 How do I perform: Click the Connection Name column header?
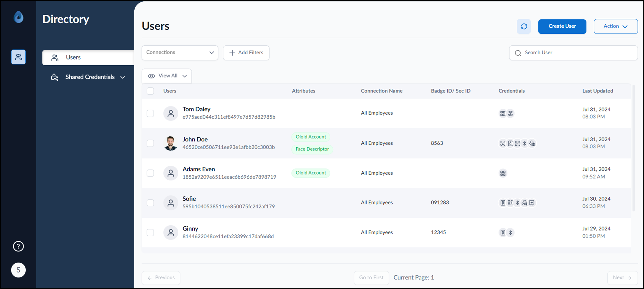(381, 91)
